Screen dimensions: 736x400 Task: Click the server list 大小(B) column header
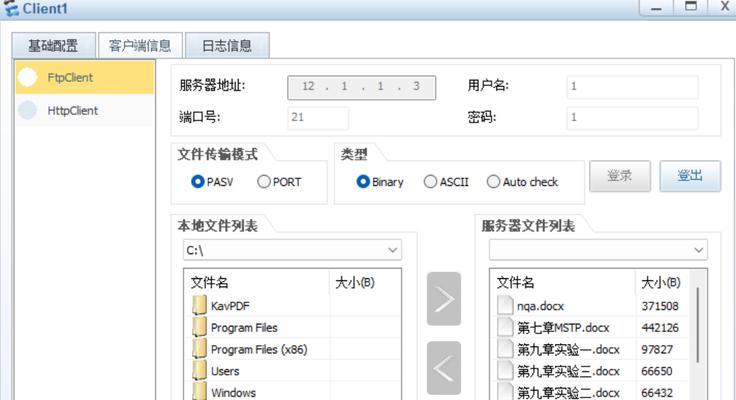click(661, 282)
